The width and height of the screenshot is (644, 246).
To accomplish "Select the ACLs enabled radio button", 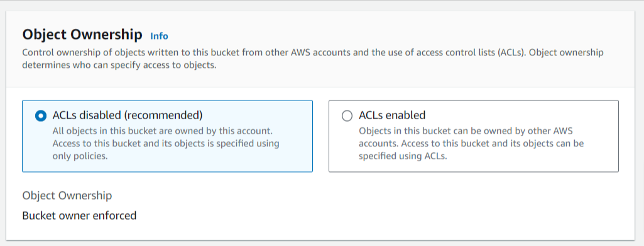I will pos(347,116).
